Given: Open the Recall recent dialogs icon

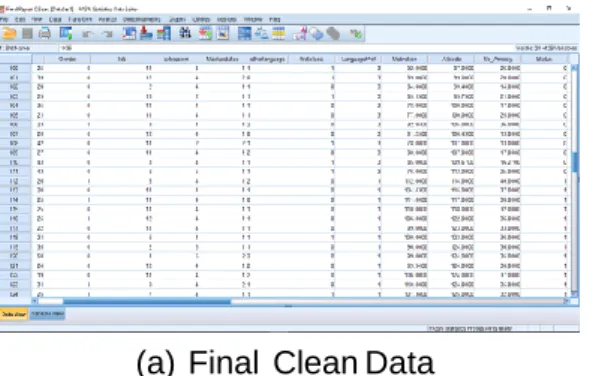Looking at the screenshot, I should tap(66, 33).
